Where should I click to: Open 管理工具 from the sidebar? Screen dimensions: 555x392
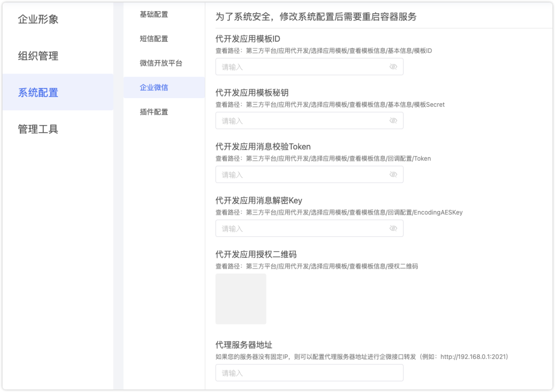click(38, 129)
